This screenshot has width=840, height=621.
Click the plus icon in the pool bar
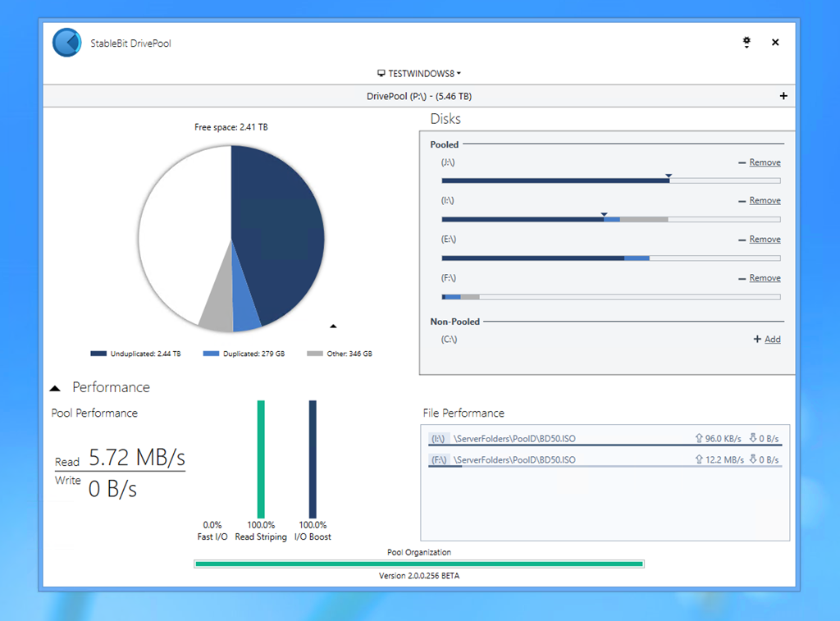coord(783,96)
